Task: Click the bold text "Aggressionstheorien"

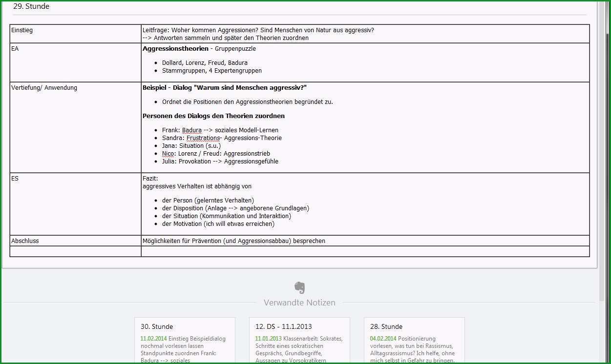Action: tap(175, 49)
